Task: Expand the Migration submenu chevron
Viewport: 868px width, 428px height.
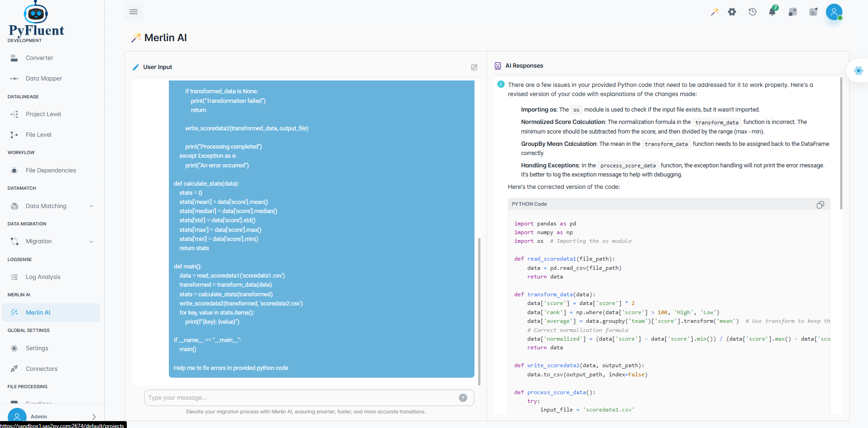Action: tap(91, 241)
